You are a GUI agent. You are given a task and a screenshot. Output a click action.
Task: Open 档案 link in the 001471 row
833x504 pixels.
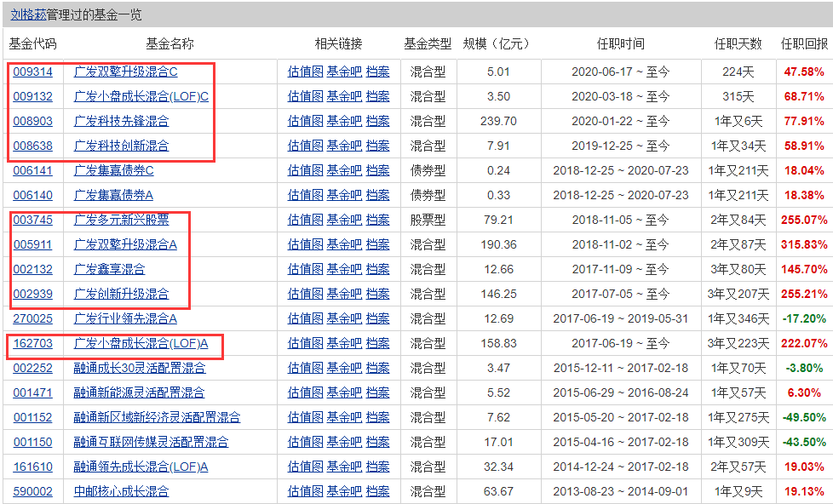(x=377, y=393)
